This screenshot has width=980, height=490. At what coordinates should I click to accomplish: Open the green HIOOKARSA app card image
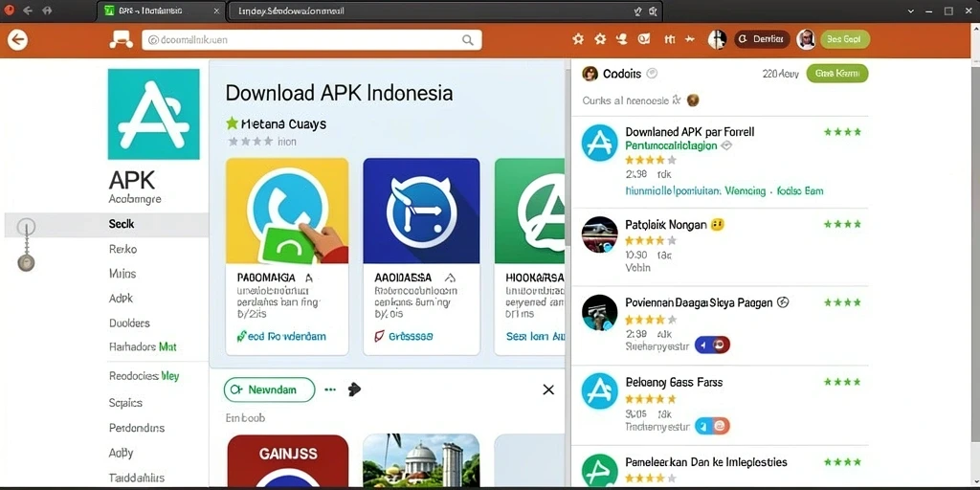tap(529, 211)
